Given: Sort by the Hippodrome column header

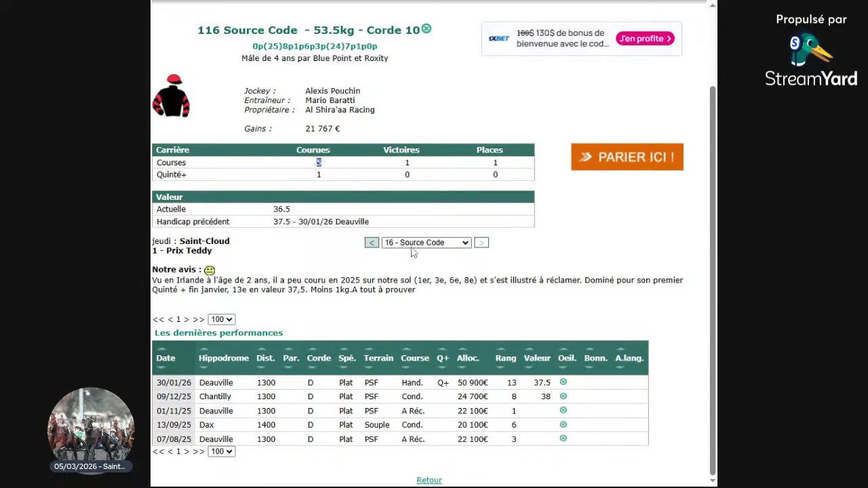Looking at the screenshot, I should tap(224, 358).
